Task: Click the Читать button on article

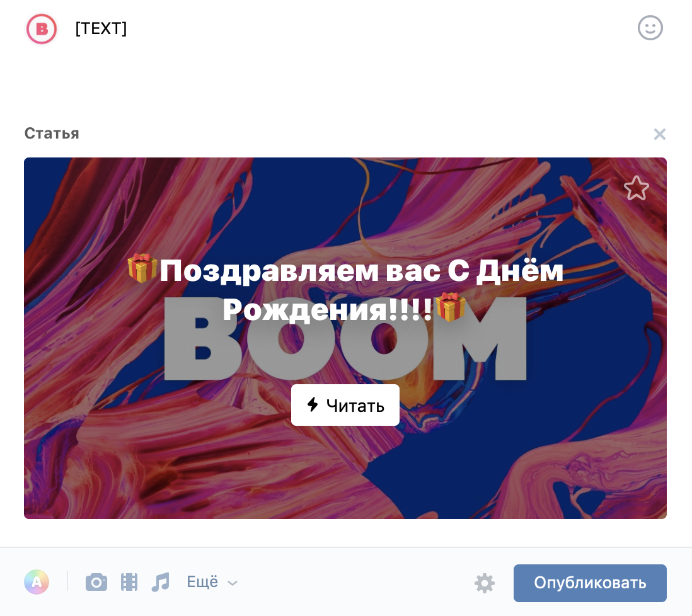Action: pyautogui.click(x=345, y=405)
